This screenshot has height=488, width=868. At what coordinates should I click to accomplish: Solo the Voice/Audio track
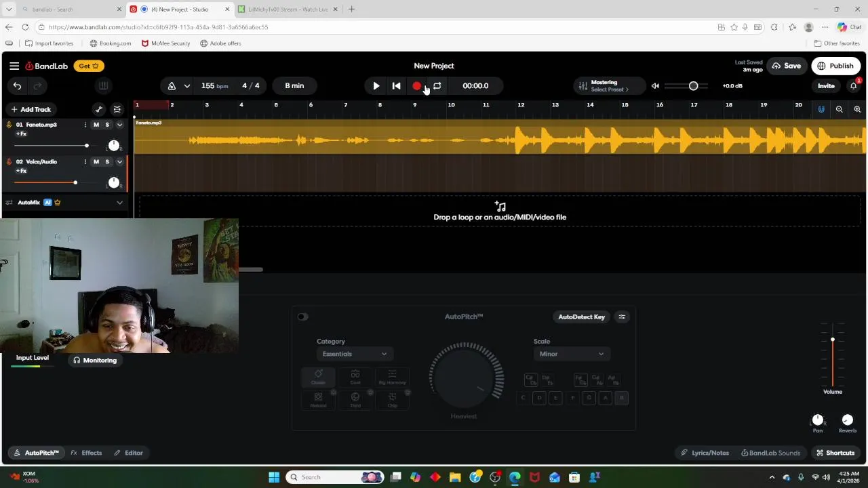tap(107, 162)
